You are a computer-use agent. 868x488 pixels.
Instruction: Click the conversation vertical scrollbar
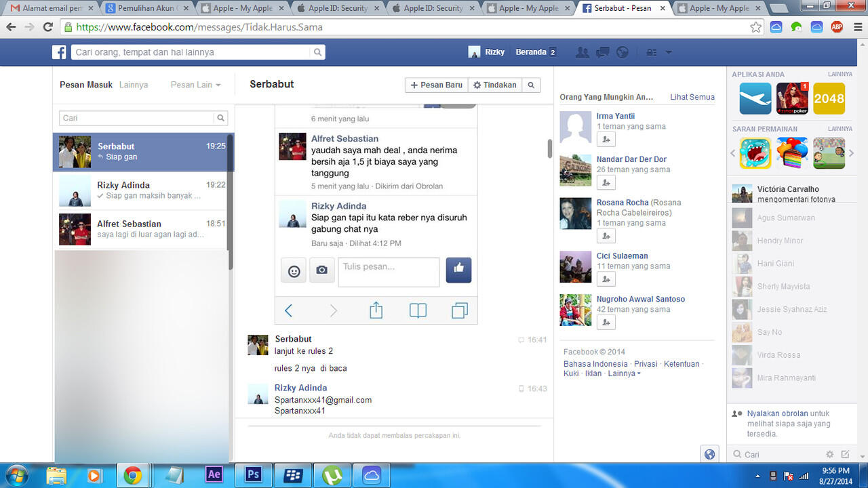tap(549, 148)
